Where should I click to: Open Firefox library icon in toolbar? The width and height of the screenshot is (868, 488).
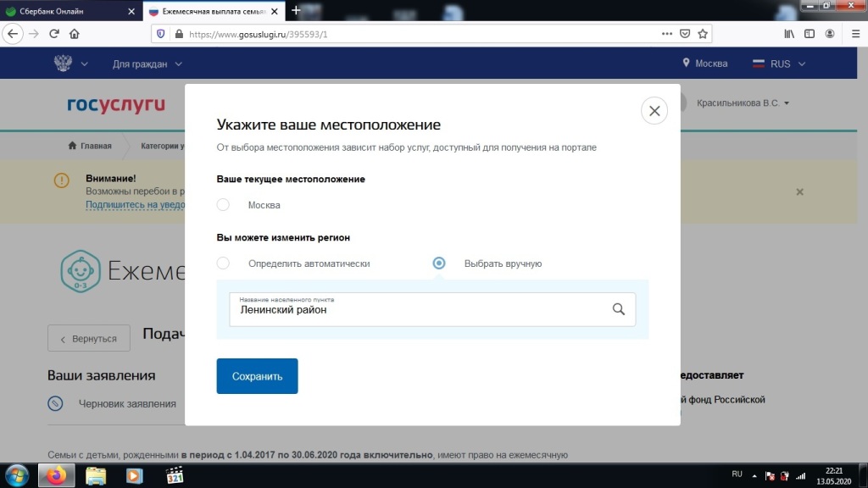tap(789, 34)
